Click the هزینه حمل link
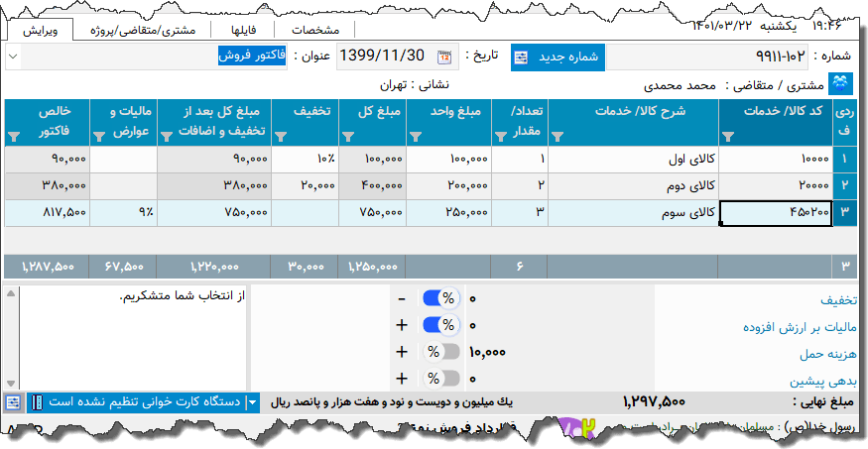868x449 pixels. coord(828,354)
